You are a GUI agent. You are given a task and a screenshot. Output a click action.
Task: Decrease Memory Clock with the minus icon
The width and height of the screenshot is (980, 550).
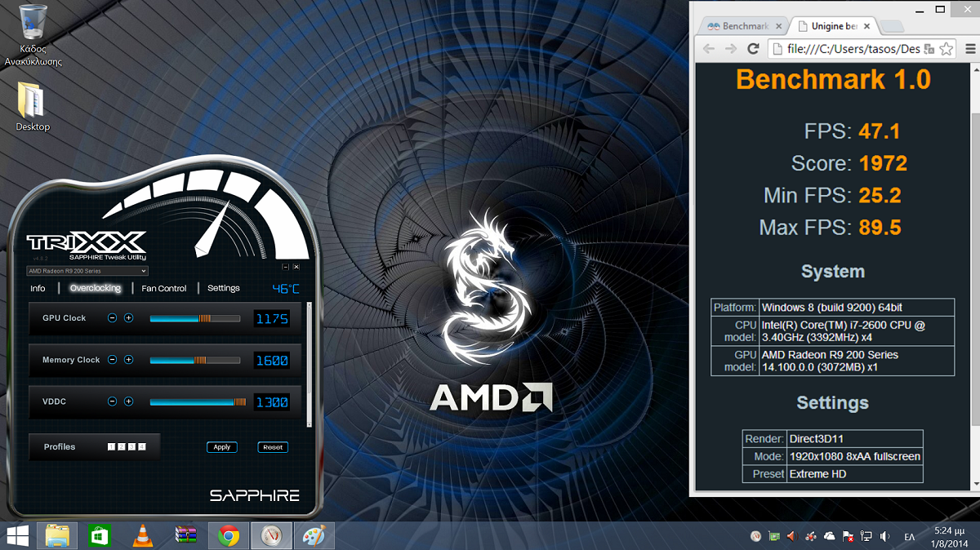(113, 360)
